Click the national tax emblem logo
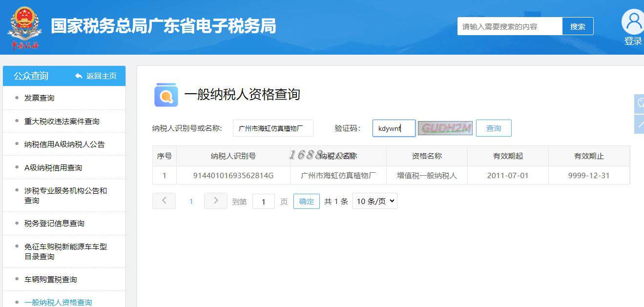The width and height of the screenshot is (644, 307). (x=24, y=28)
